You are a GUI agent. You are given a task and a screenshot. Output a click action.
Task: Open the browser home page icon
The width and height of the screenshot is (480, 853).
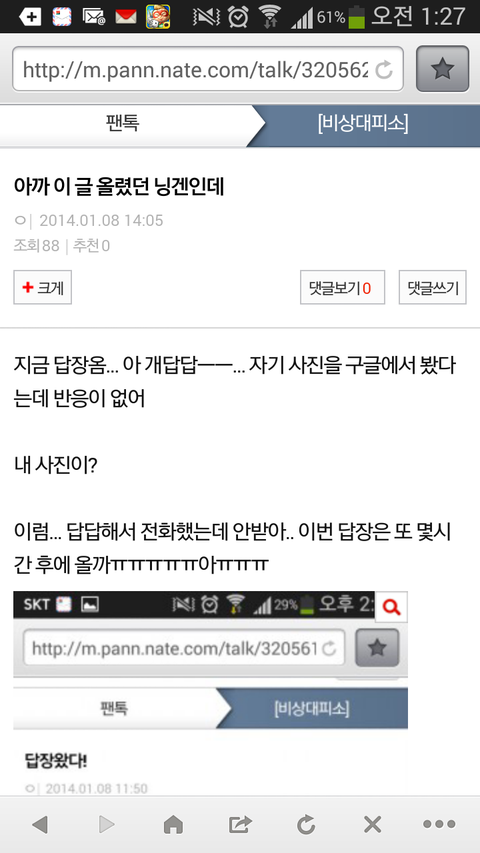pyautogui.click(x=173, y=825)
